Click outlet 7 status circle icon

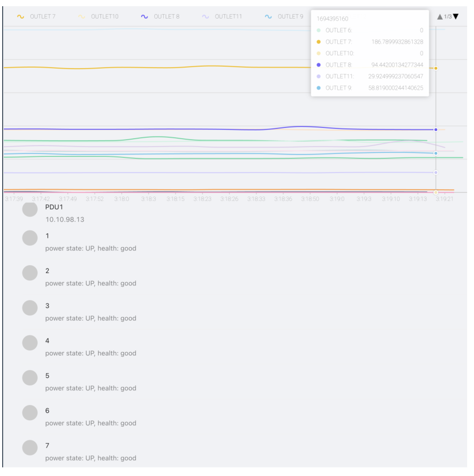point(30,448)
